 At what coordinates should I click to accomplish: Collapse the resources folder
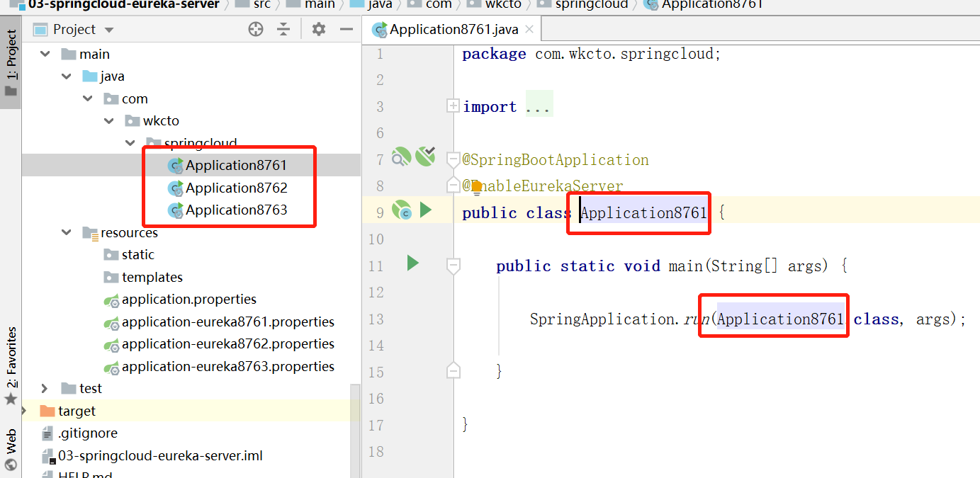click(x=67, y=232)
